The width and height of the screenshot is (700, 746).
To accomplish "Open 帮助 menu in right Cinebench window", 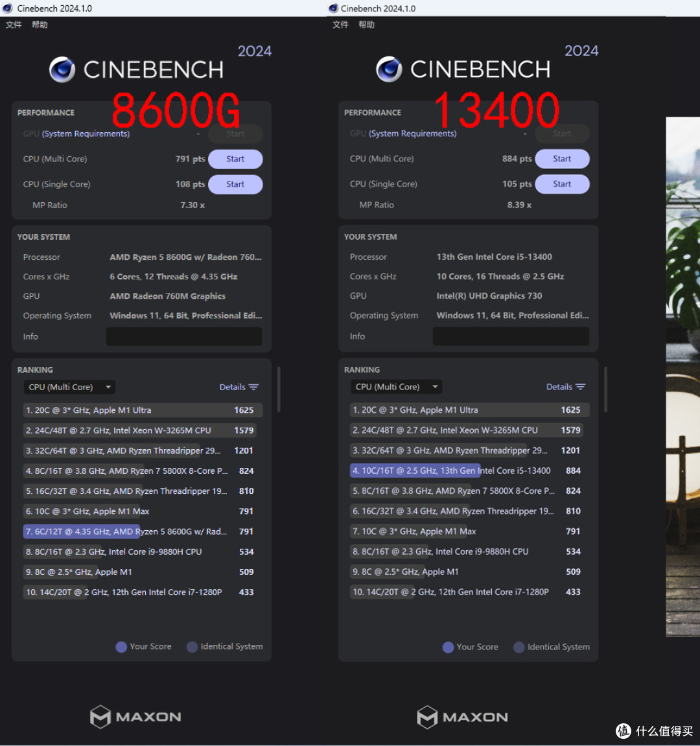I will click(366, 25).
